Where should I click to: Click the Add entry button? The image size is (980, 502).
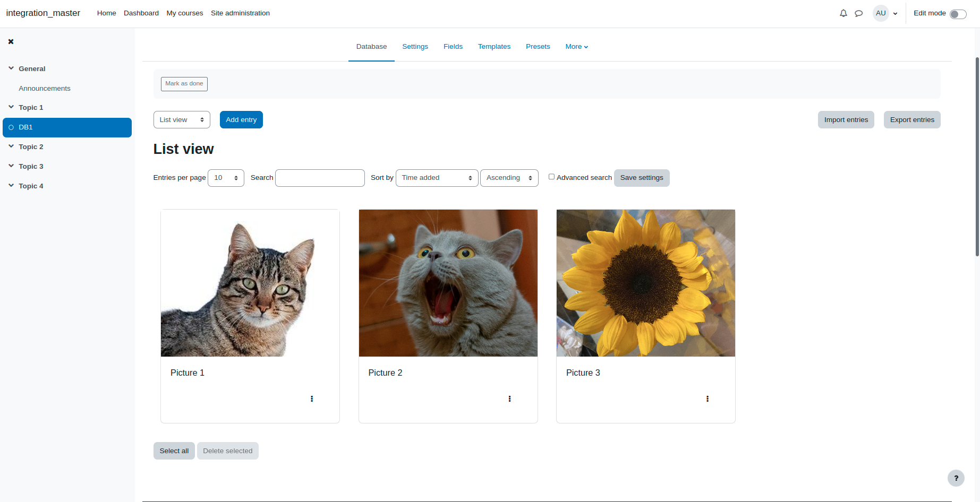pos(241,119)
